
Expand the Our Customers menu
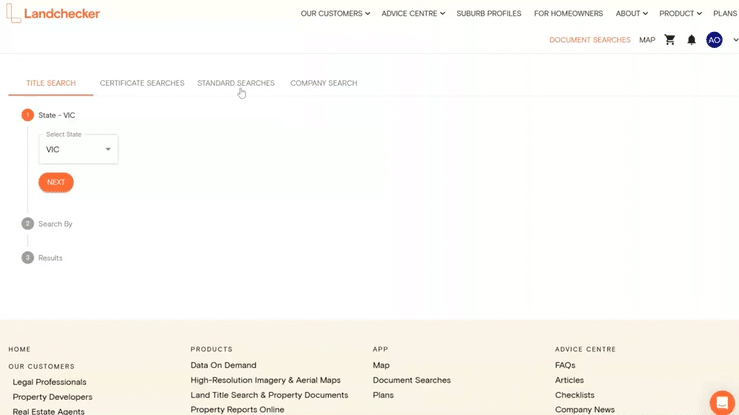tap(335, 13)
